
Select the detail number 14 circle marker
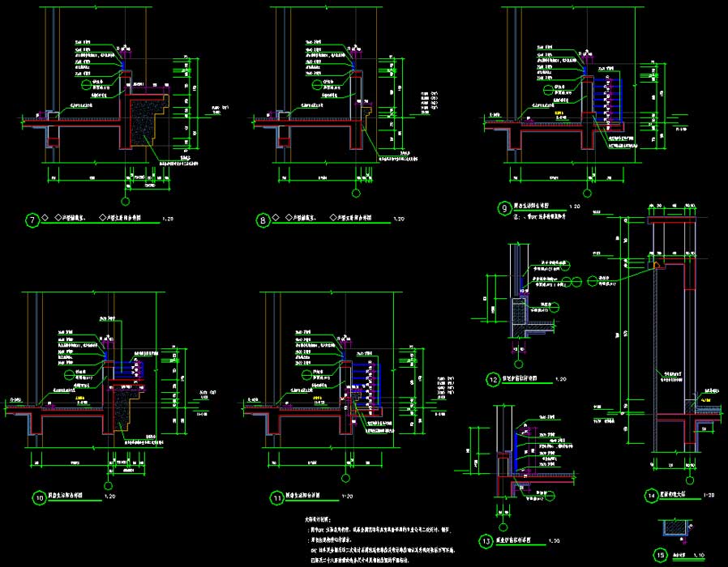click(650, 495)
